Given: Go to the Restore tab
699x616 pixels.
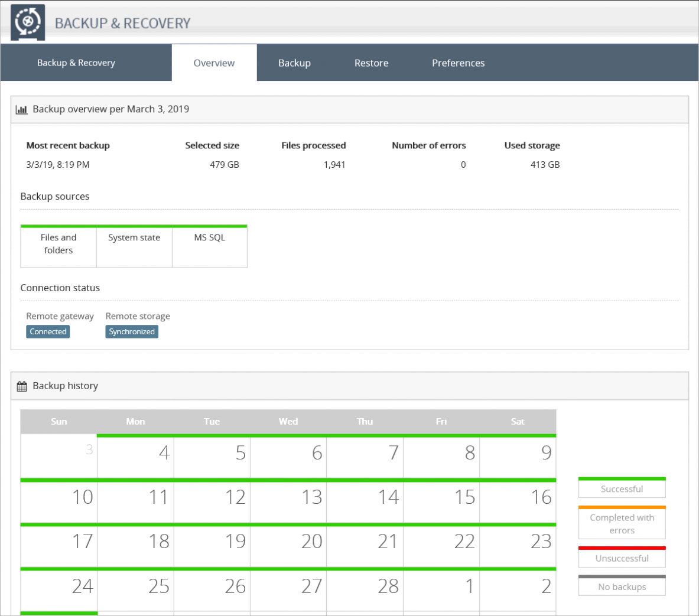Looking at the screenshot, I should click(371, 63).
